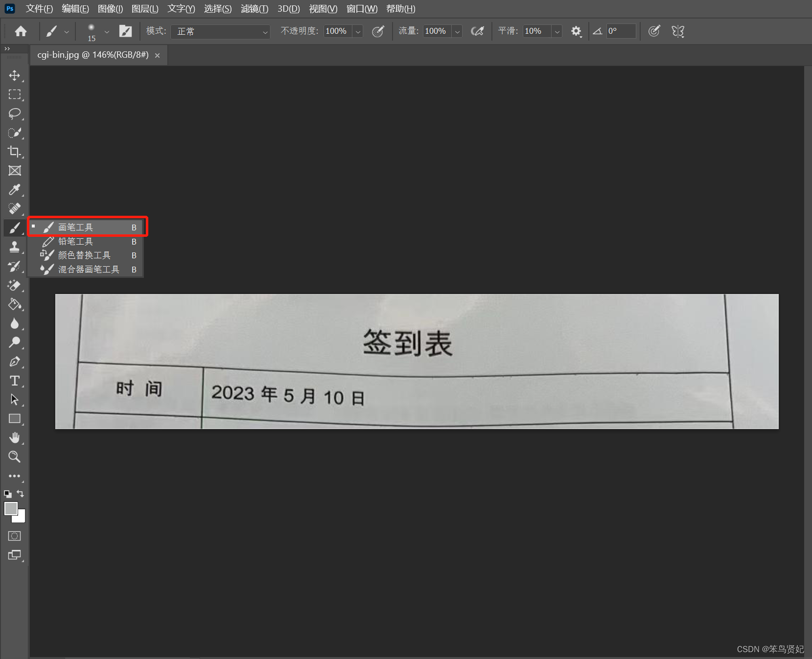Select the Crop tool
The height and width of the screenshot is (659, 812).
coord(15,152)
